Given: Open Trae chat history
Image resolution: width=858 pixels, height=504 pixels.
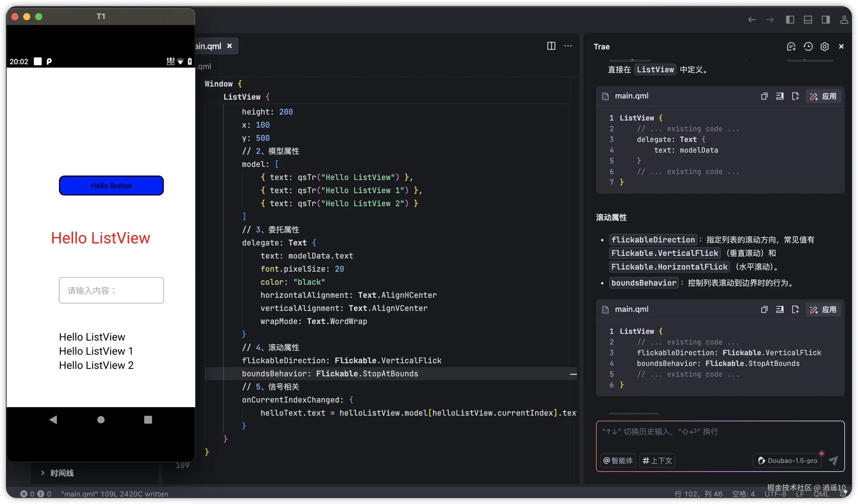Looking at the screenshot, I should pos(808,47).
